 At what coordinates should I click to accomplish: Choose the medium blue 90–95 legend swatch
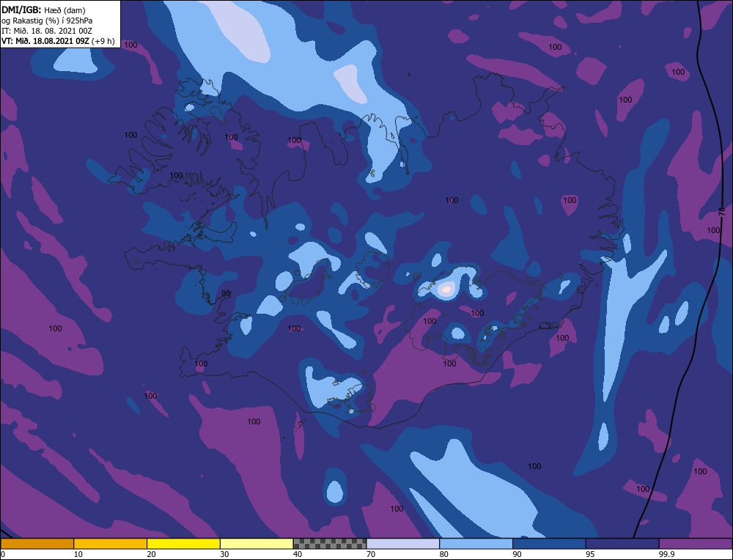click(x=549, y=544)
